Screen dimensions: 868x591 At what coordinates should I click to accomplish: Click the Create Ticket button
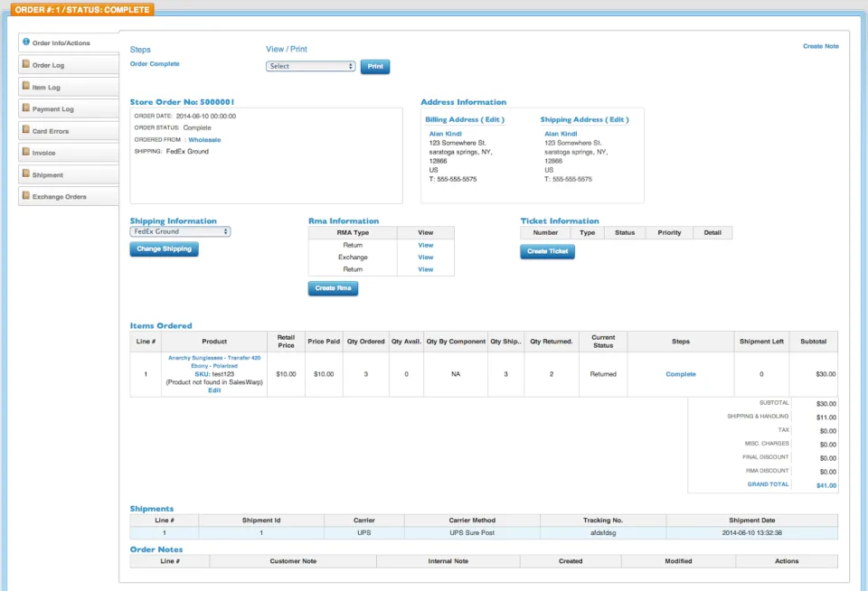(548, 251)
